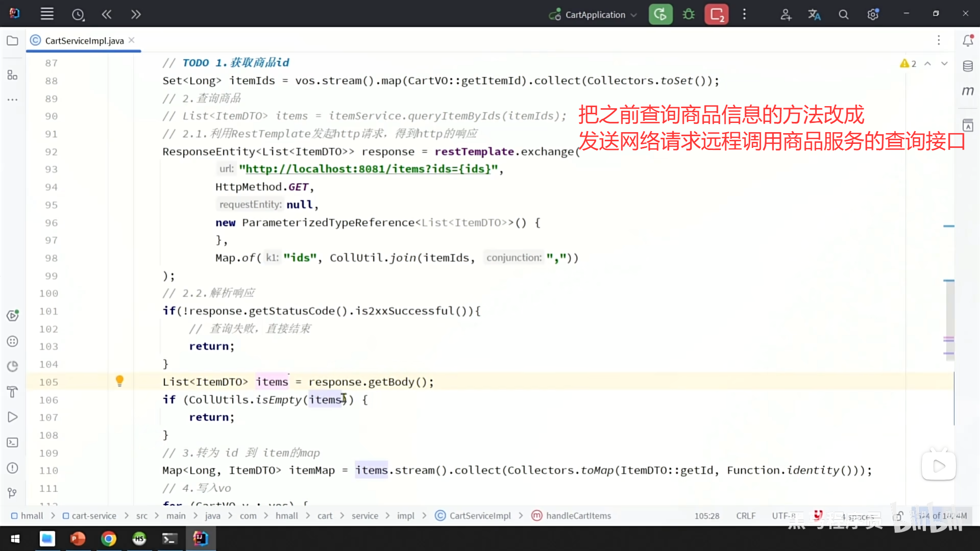Click the yellow intention light bulb
Viewport: 980px width, 551px height.
119,381
